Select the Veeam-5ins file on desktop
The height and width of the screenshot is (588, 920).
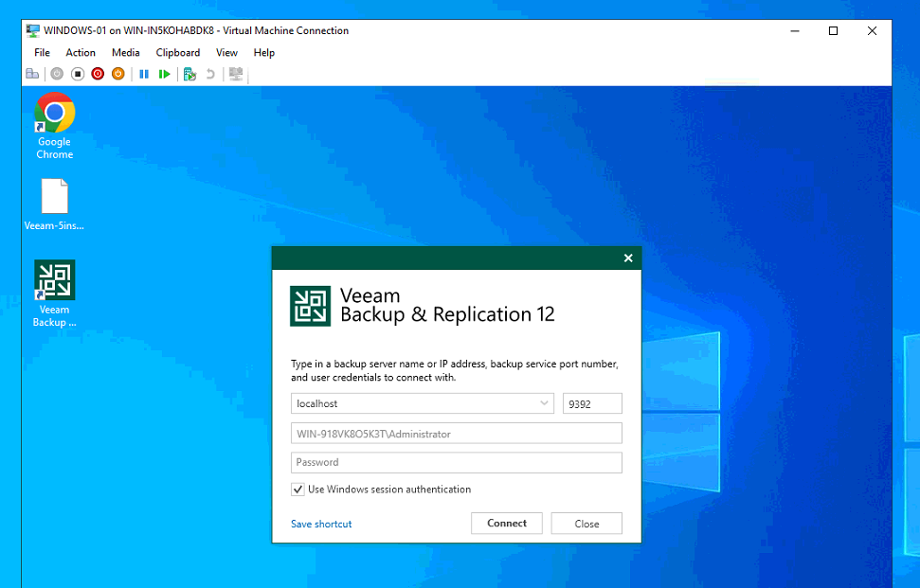click(54, 205)
